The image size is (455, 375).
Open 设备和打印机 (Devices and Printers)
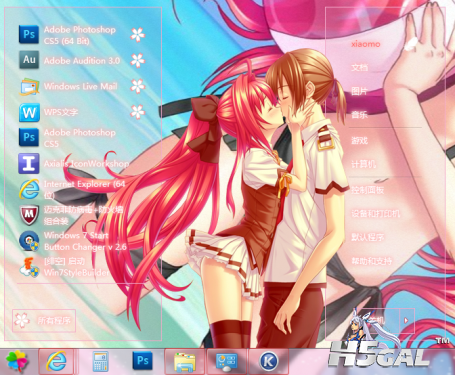coord(376,213)
